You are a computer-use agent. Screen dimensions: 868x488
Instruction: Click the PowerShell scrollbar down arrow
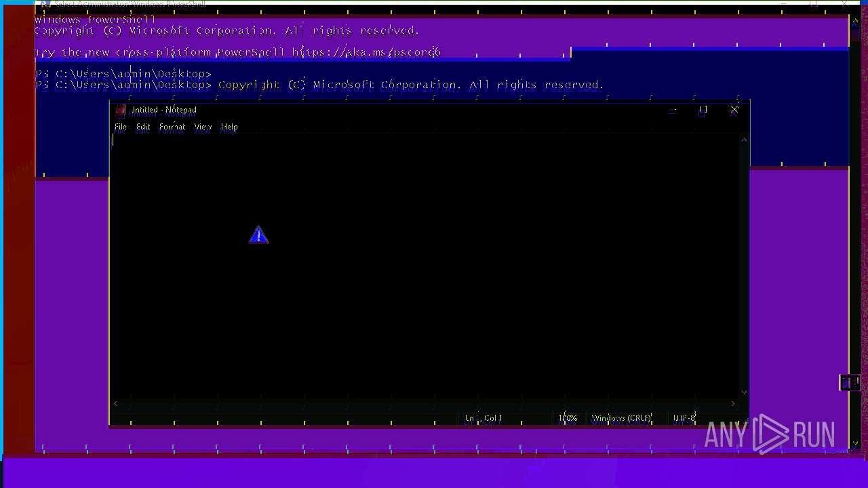pyautogui.click(x=854, y=445)
